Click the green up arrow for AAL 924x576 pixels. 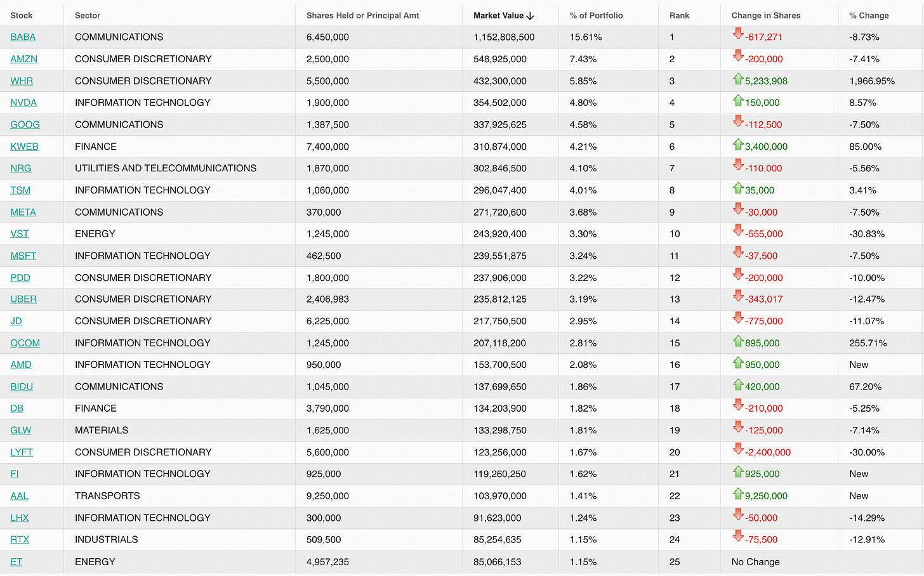(x=737, y=494)
